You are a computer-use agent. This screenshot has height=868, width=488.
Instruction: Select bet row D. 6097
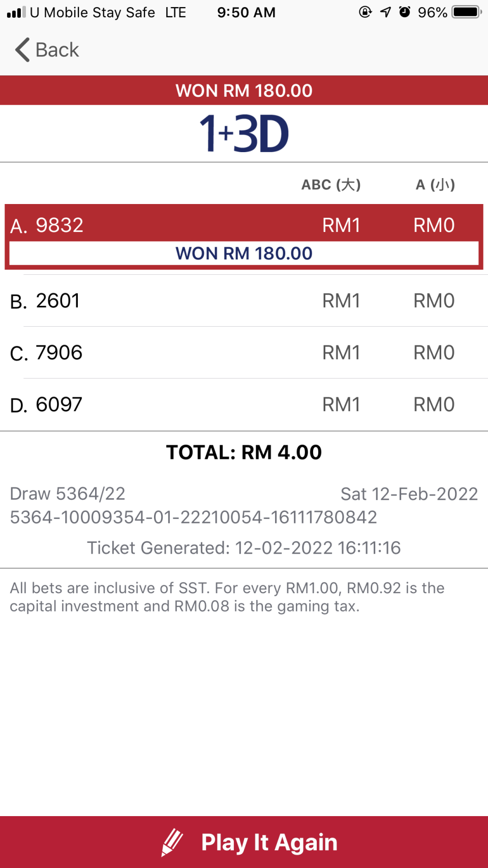point(244,404)
